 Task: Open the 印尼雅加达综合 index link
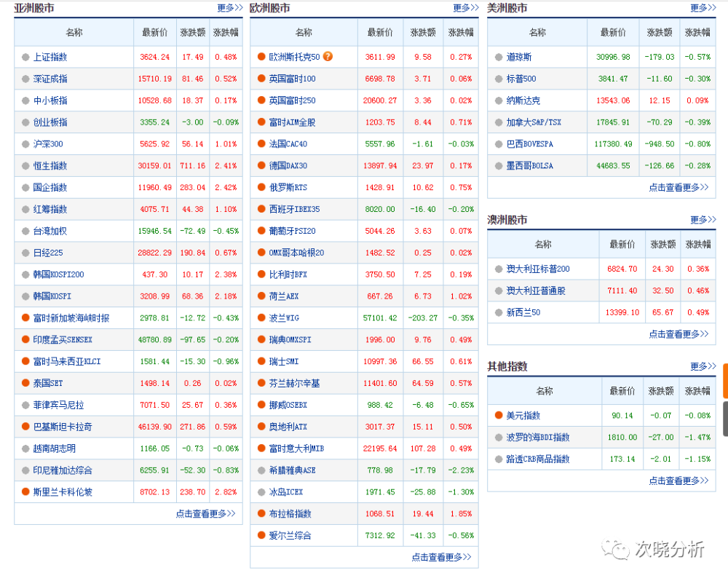point(63,470)
